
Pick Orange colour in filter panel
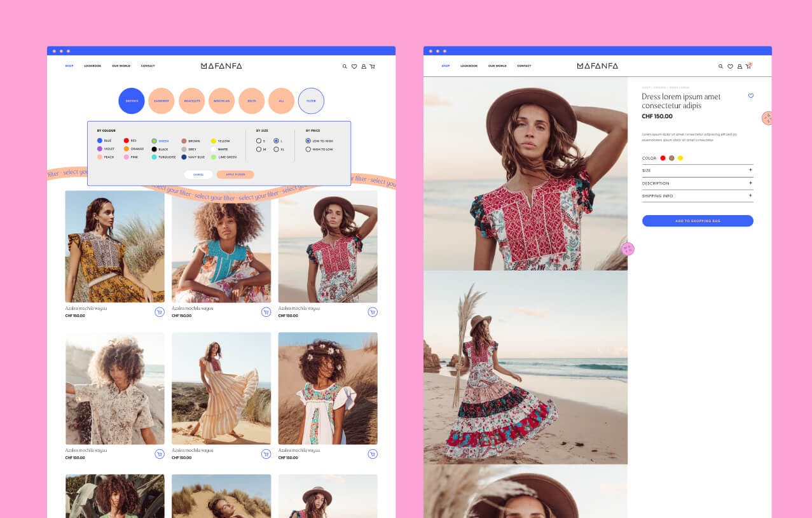[127, 149]
